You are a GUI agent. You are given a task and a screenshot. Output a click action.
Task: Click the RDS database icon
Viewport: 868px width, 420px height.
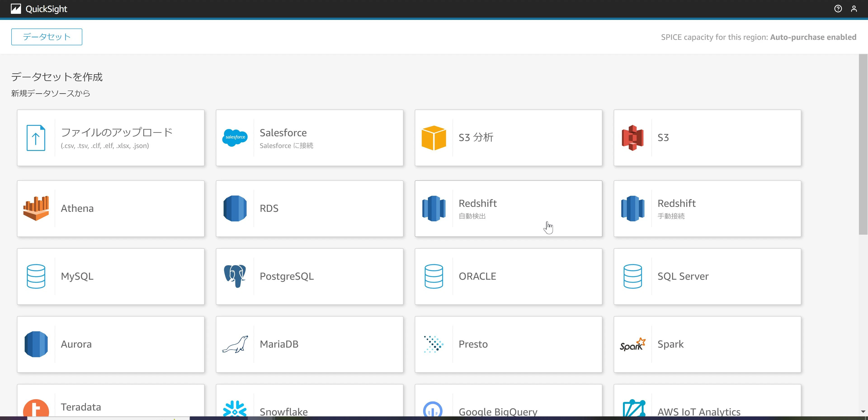(x=235, y=208)
